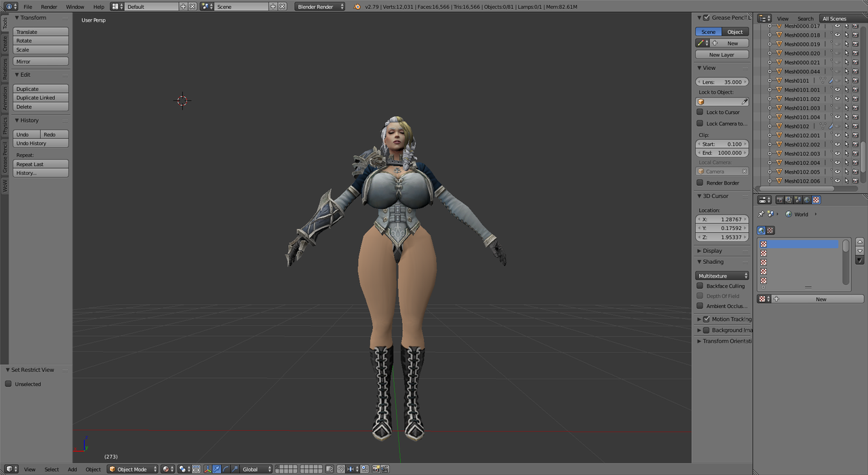Open the Scene properties tab icon
The width and height of the screenshot is (868, 475).
point(798,199)
